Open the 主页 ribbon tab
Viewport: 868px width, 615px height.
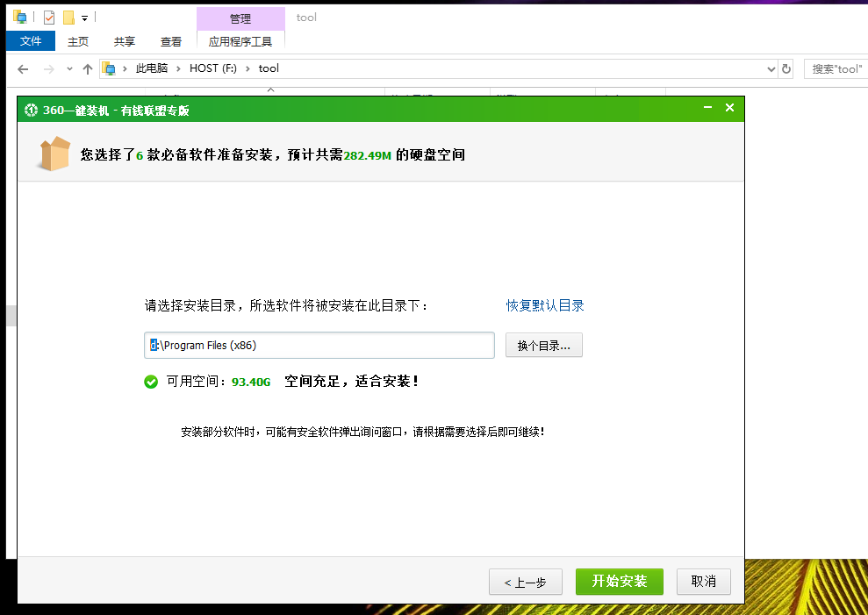(x=78, y=41)
